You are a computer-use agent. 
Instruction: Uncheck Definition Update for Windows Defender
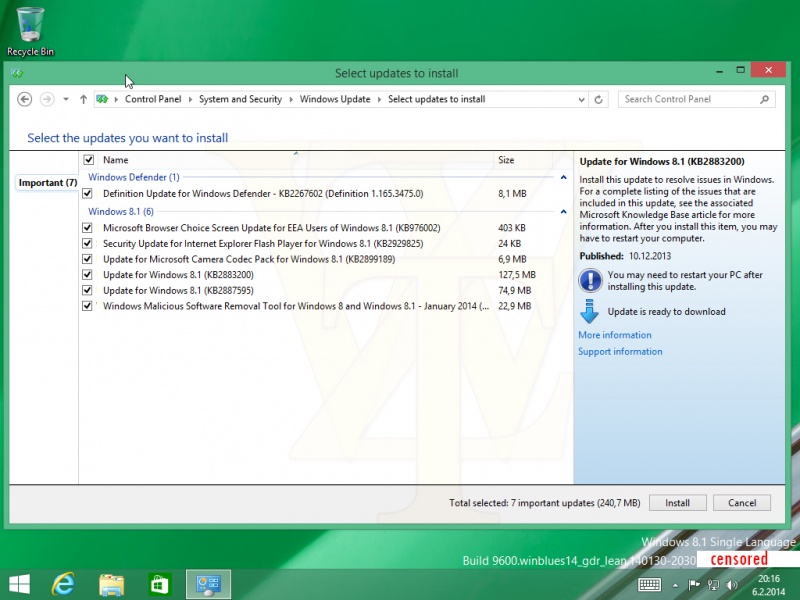point(87,193)
